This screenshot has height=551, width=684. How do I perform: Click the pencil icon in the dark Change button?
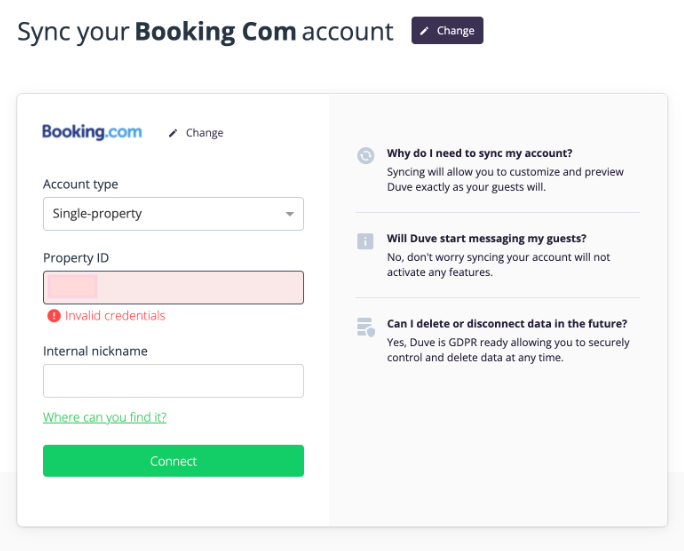click(x=425, y=31)
